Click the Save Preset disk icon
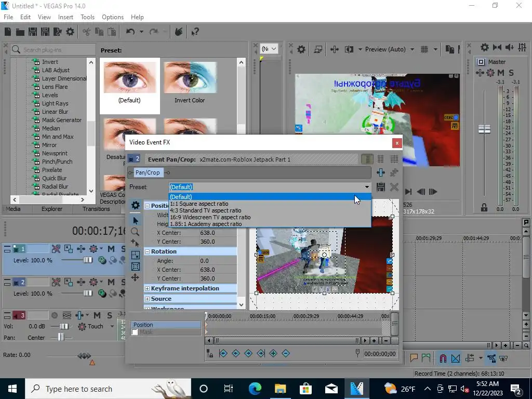532x399 pixels. pyautogui.click(x=381, y=187)
